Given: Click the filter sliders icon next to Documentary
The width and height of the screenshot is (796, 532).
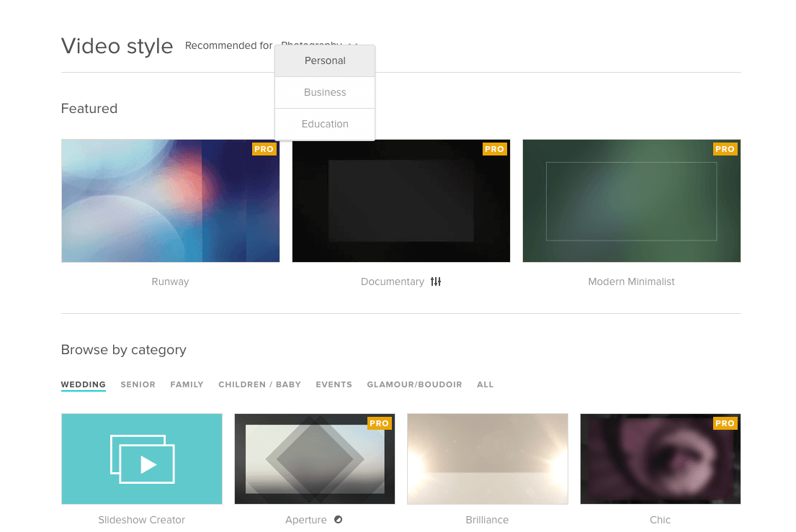Looking at the screenshot, I should click(x=435, y=281).
